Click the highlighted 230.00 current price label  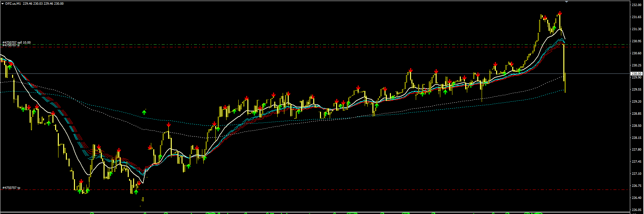coord(636,74)
